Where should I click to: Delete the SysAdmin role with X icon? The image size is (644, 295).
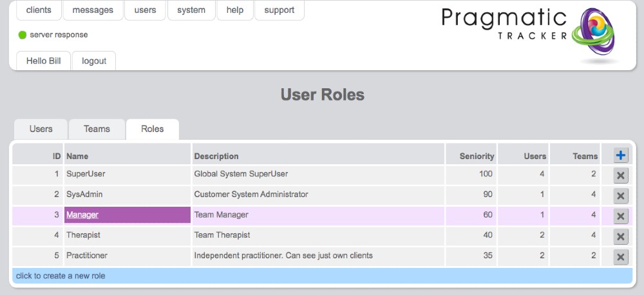620,196
